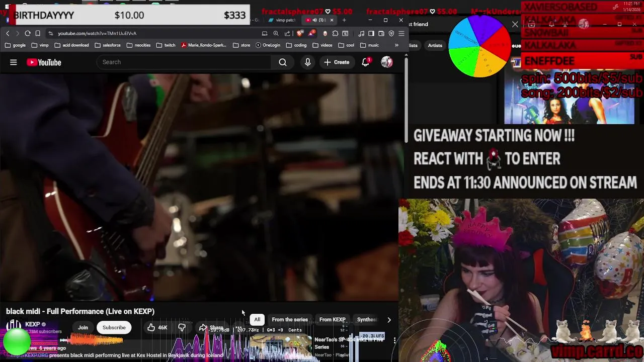Open the vimp bookmarks folder
644x362 pixels.
[40, 45]
